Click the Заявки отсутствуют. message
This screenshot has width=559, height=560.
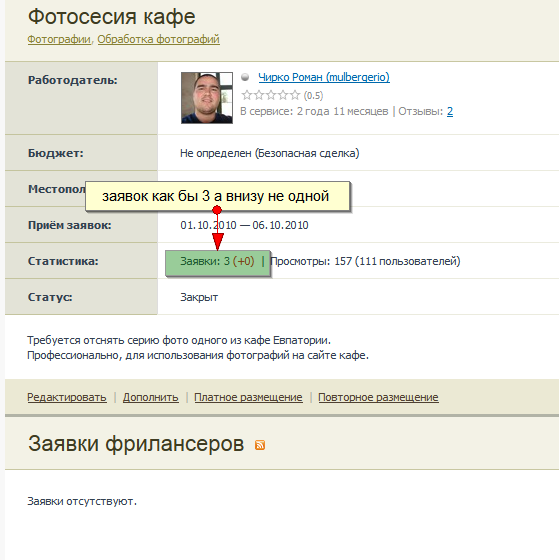click(82, 501)
